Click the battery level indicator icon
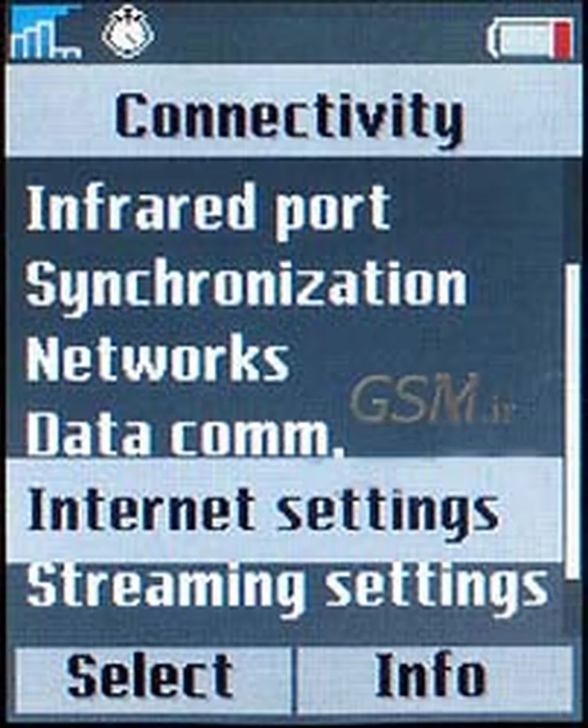The width and height of the screenshot is (588, 728). (529, 39)
